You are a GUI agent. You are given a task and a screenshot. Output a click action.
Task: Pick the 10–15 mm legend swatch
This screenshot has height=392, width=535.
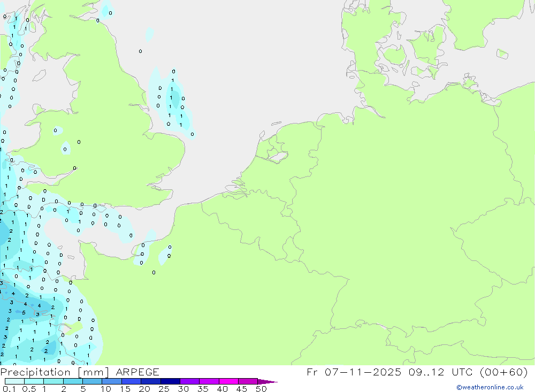[x=112, y=381]
